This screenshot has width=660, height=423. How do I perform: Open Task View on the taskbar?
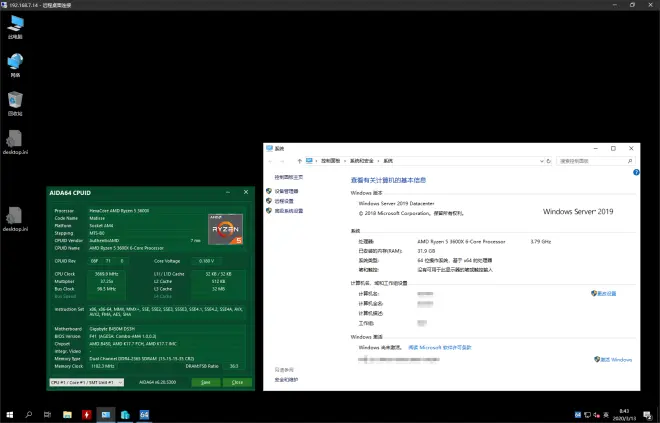point(48,415)
